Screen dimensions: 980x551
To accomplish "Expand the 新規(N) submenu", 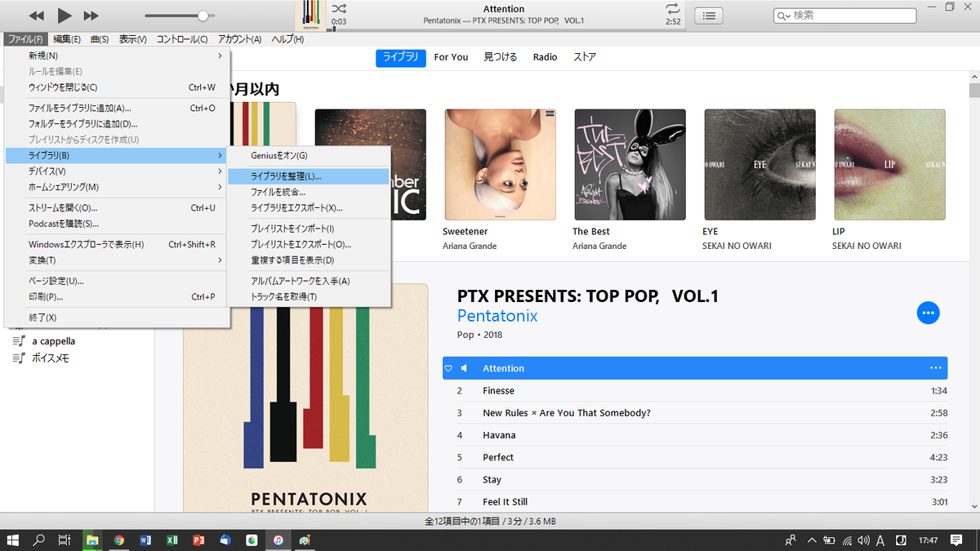I will (118, 56).
